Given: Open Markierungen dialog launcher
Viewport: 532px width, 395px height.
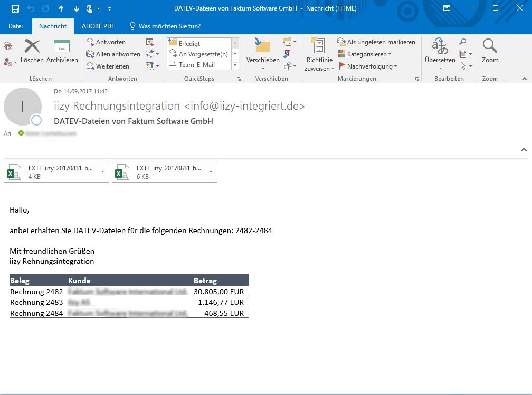Looking at the screenshot, I should click(x=417, y=79).
